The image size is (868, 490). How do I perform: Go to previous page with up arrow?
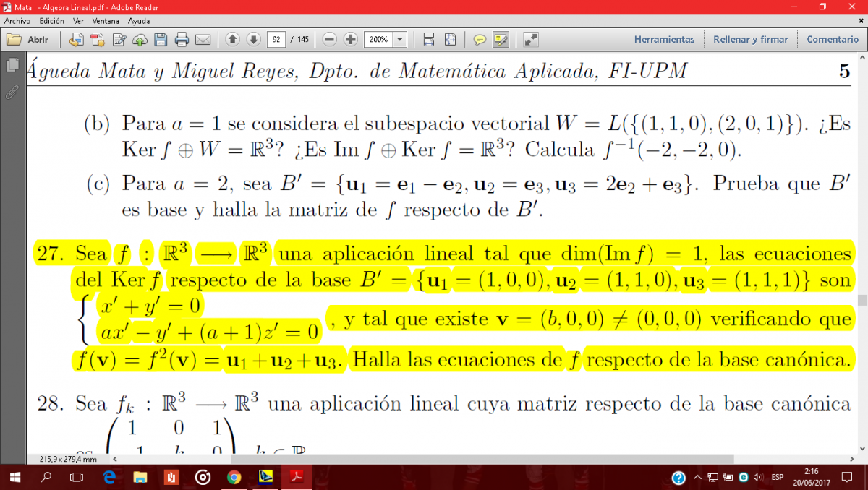click(x=232, y=39)
